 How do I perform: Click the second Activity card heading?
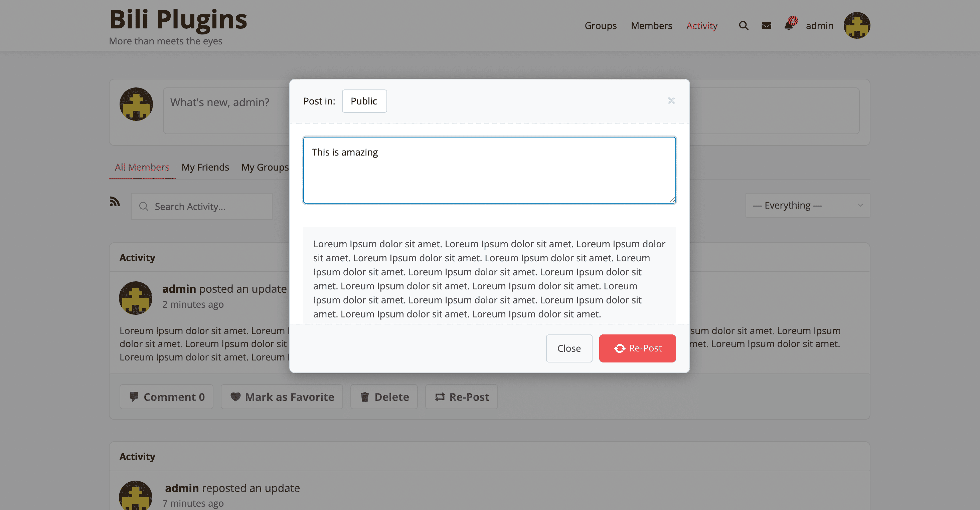[x=137, y=456]
